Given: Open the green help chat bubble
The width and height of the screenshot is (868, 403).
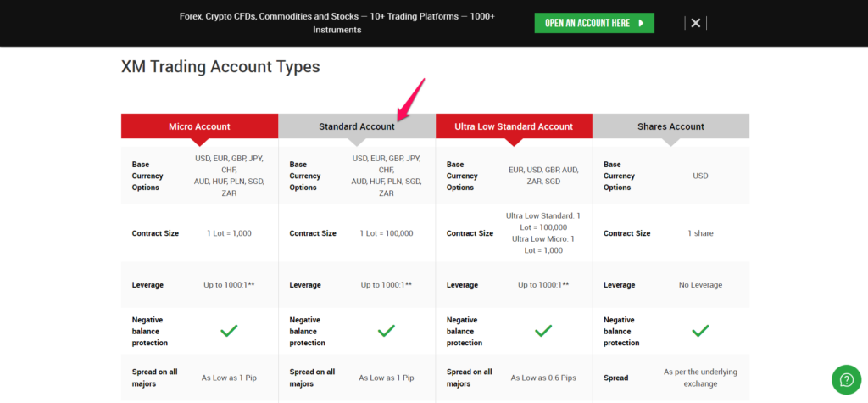Looking at the screenshot, I should pos(847,379).
